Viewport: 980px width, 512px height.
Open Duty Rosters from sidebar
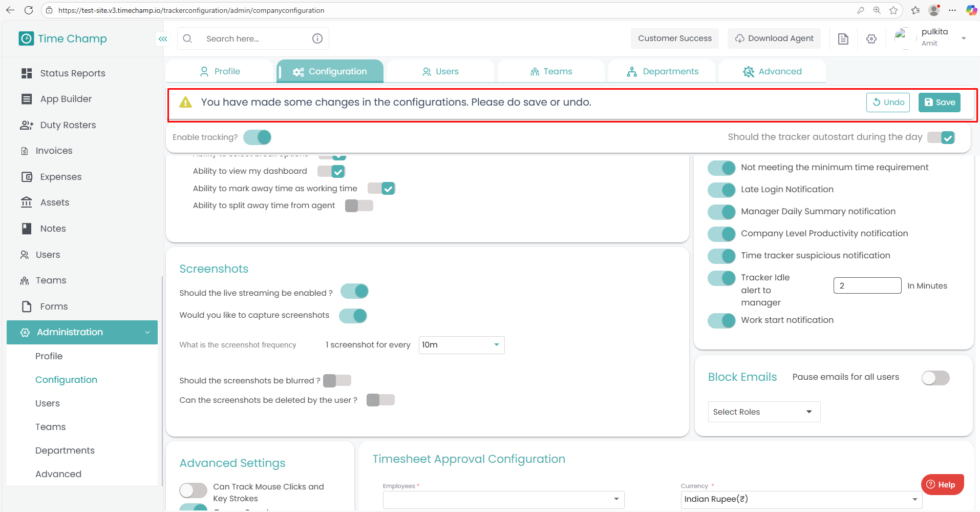coord(68,125)
